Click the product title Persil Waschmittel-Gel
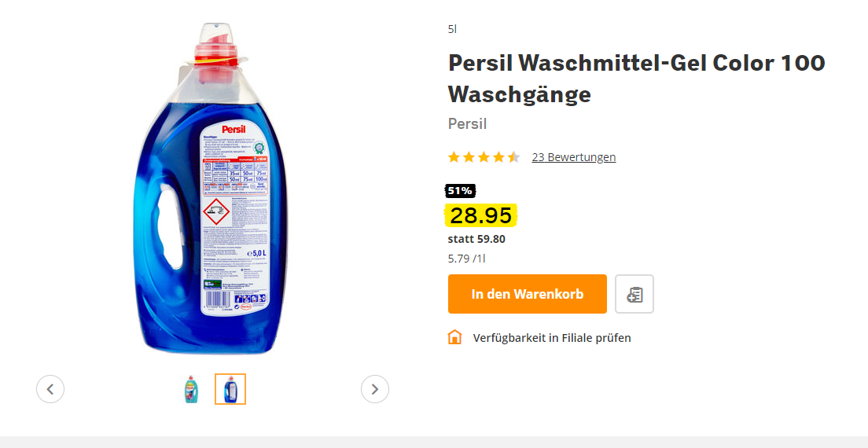This screenshot has width=868, height=448. [x=637, y=79]
